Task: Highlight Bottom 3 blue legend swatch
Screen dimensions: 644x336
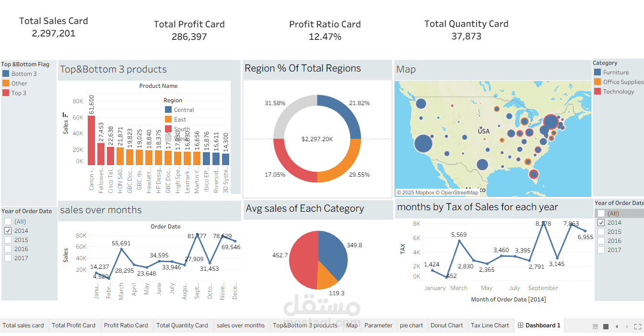Action: (x=6, y=73)
